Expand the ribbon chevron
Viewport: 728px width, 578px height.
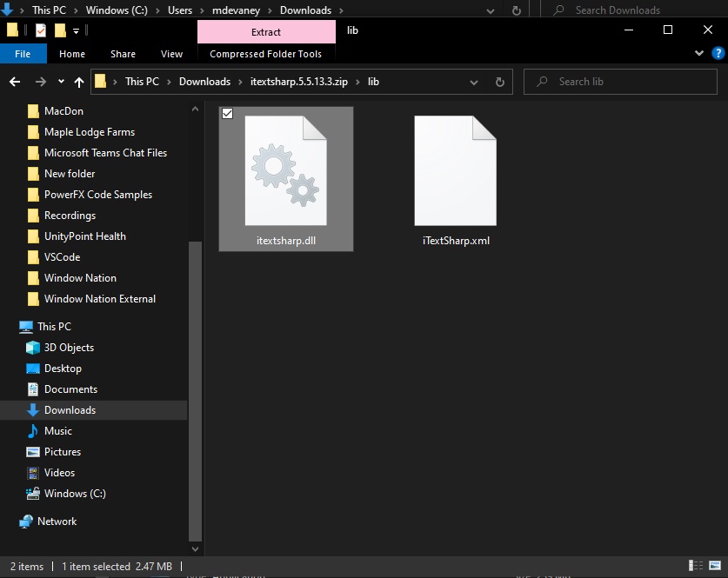(x=698, y=53)
